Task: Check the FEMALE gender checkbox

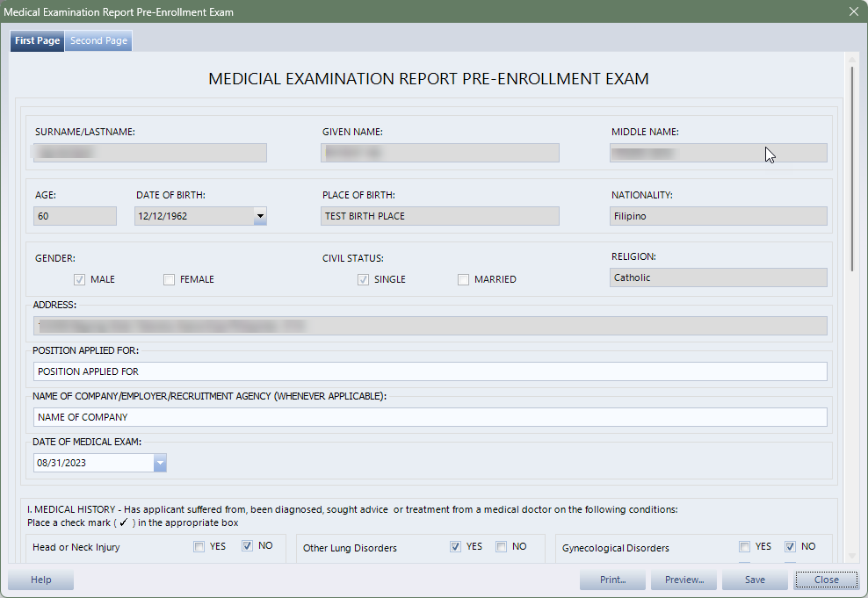Action: point(169,280)
